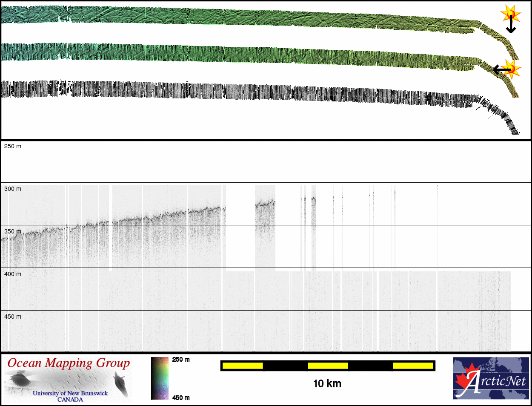Click the rightmost yellow scale bar segment
Viewport: 532px width, 406px height.
[x=412, y=366]
